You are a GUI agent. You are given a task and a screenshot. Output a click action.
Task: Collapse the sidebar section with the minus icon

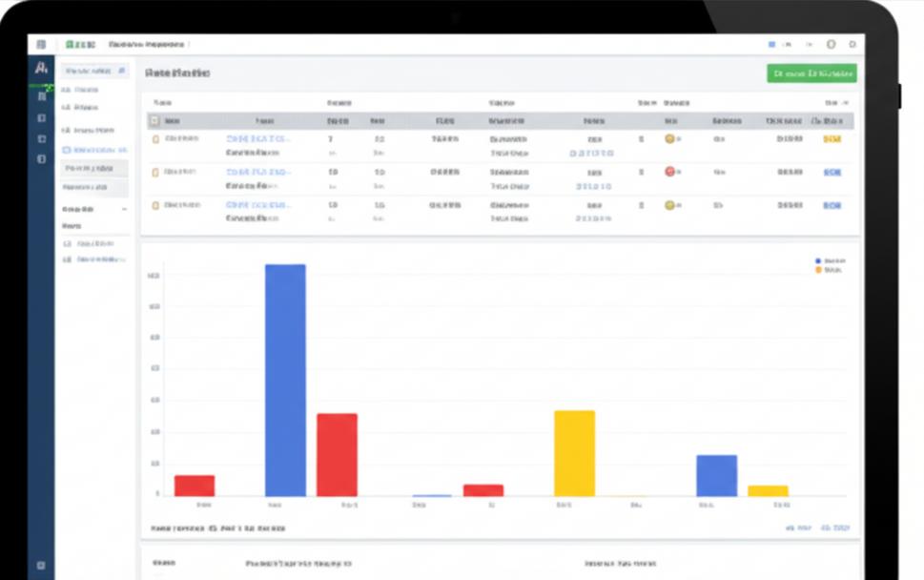pyautogui.click(x=124, y=209)
